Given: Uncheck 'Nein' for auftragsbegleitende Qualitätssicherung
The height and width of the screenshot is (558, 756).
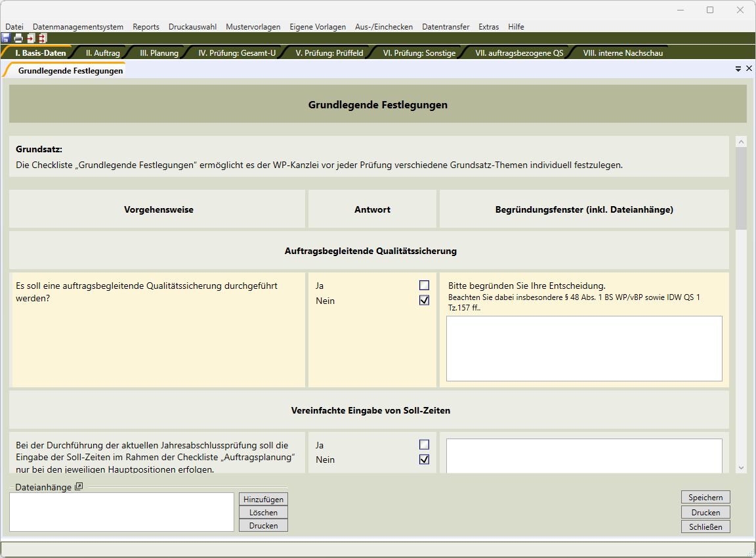Looking at the screenshot, I should click(424, 301).
